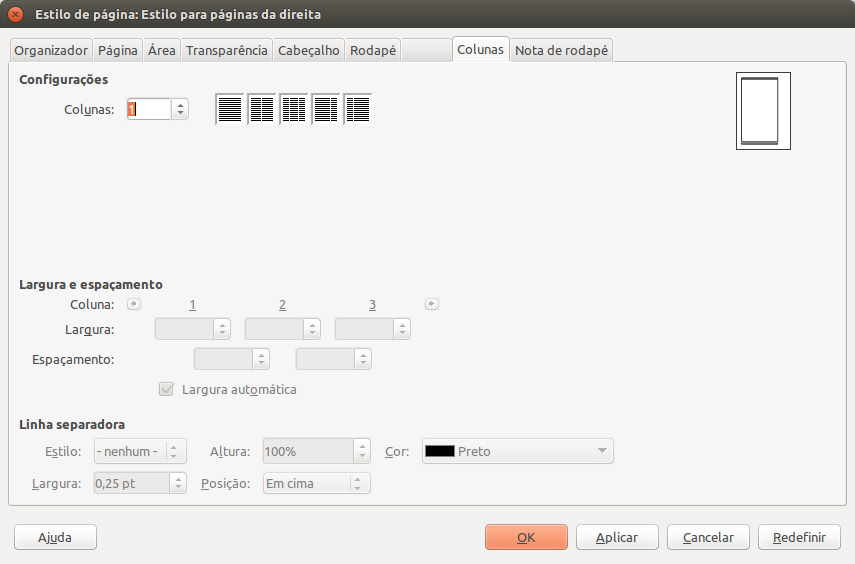Go to the Rodapé tab
Viewport: 855px width, 564px height.
click(x=373, y=50)
